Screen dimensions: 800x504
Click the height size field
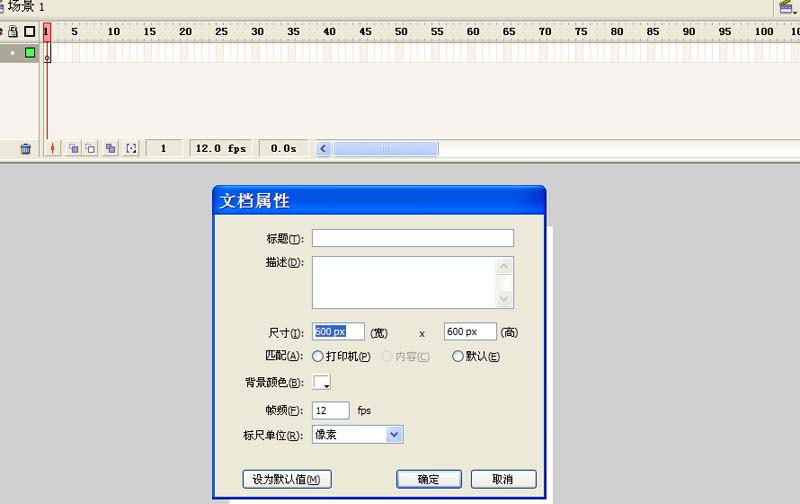(470, 332)
